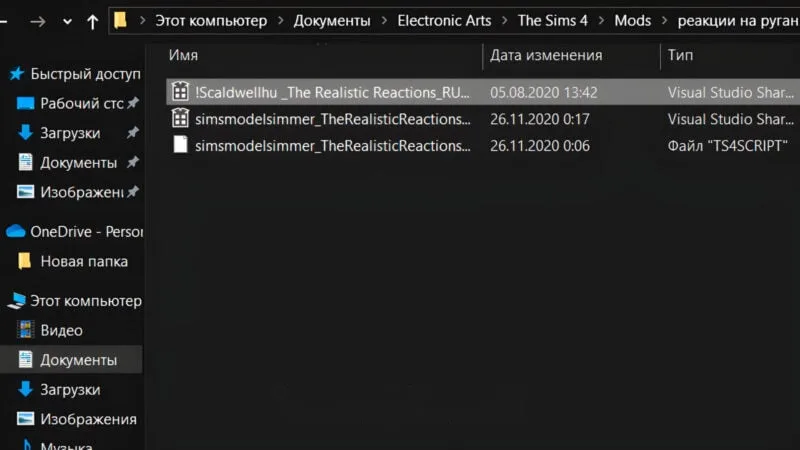800x450 pixels.
Task: Click pinned Загрузки download arrow icon
Action: 26,133
